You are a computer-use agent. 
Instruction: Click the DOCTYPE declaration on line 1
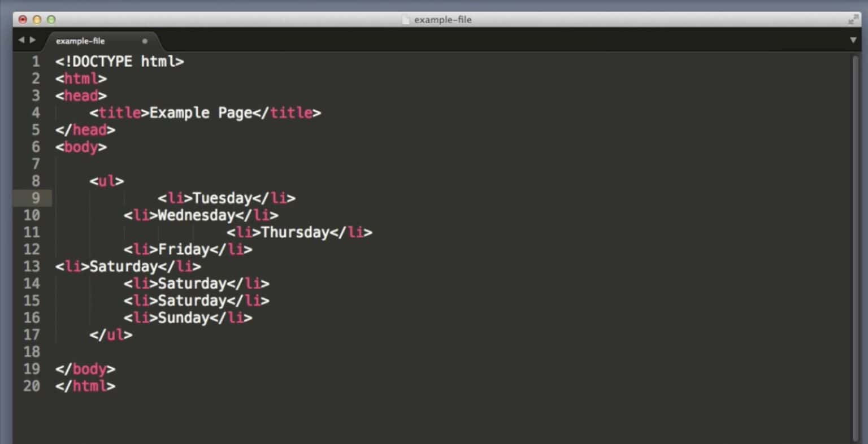click(x=119, y=61)
